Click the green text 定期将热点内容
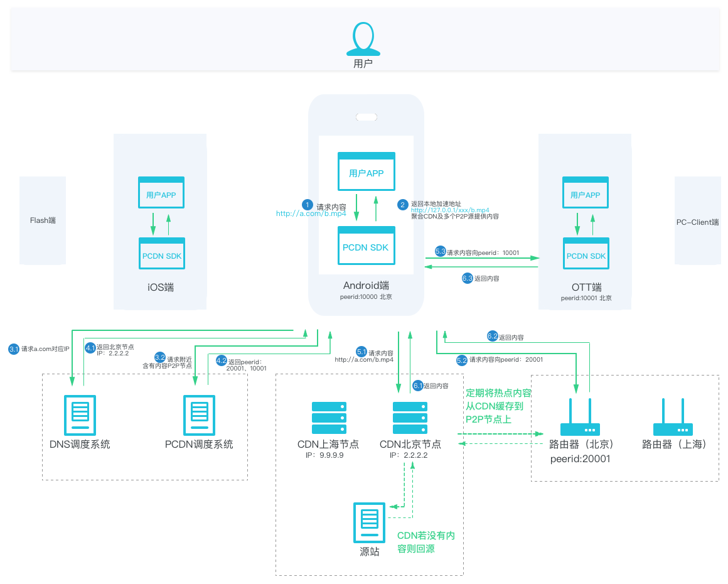Image resolution: width=728 pixels, height=584 pixels. coord(498,394)
